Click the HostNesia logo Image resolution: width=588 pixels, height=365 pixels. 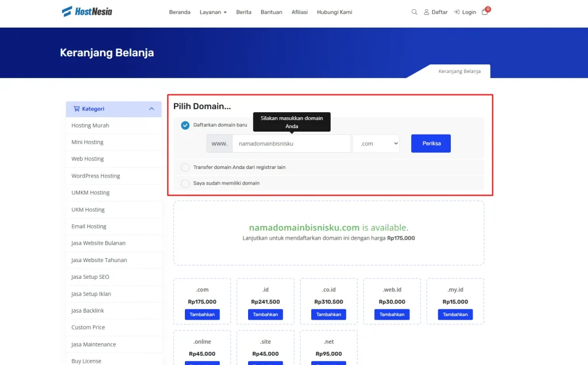pyautogui.click(x=87, y=11)
